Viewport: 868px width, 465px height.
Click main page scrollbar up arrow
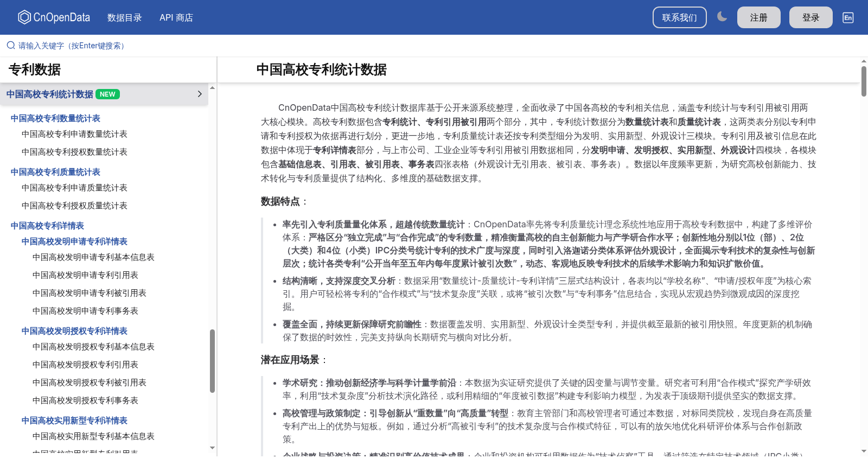[x=864, y=61]
